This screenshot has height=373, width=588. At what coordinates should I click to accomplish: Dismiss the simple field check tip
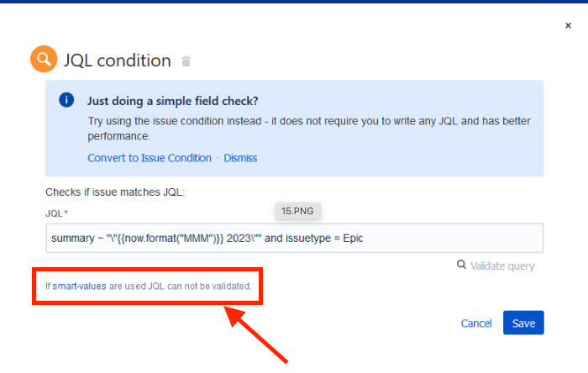coord(240,158)
